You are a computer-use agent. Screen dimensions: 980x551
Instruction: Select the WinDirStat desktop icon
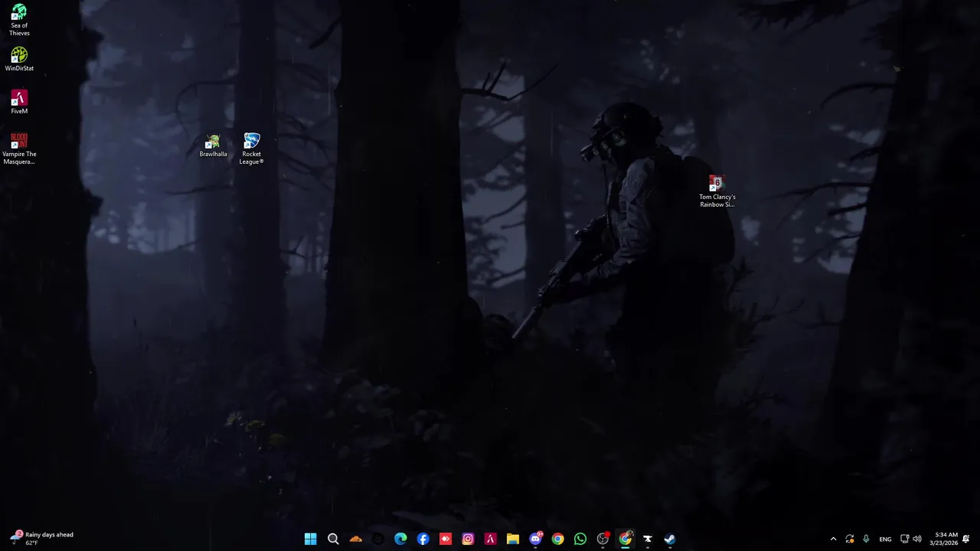[x=19, y=59]
